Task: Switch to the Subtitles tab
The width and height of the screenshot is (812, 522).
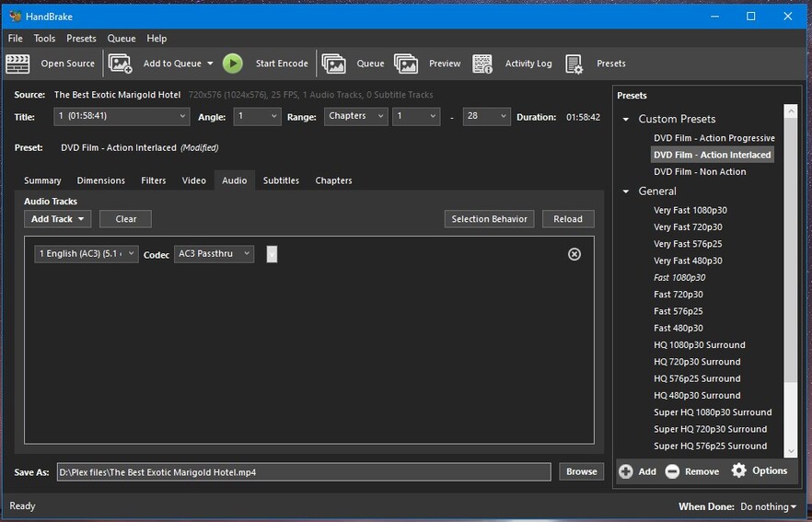Action: tap(281, 180)
